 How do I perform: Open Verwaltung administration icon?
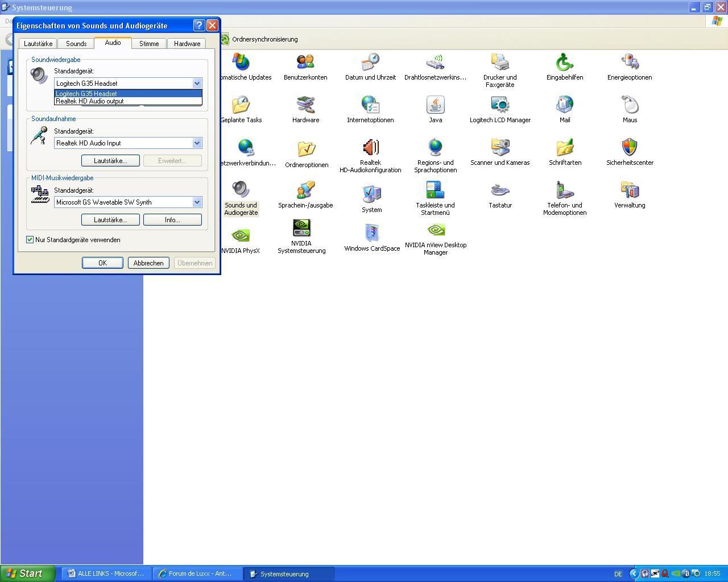pos(630,195)
